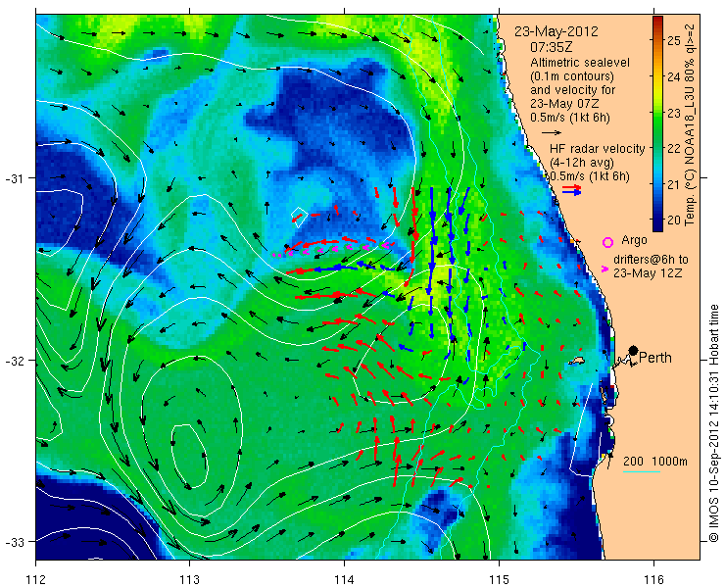Image resolution: width=725 pixels, height=588 pixels.
Task: Click the blue HF radar legend arrow
Action: tap(571, 193)
